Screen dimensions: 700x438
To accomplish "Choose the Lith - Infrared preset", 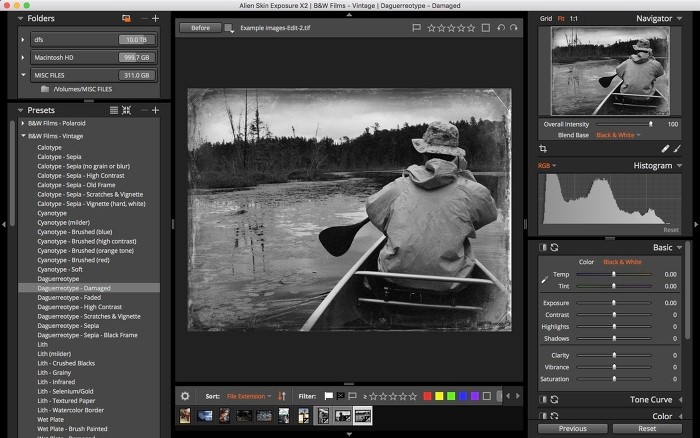I will point(58,381).
